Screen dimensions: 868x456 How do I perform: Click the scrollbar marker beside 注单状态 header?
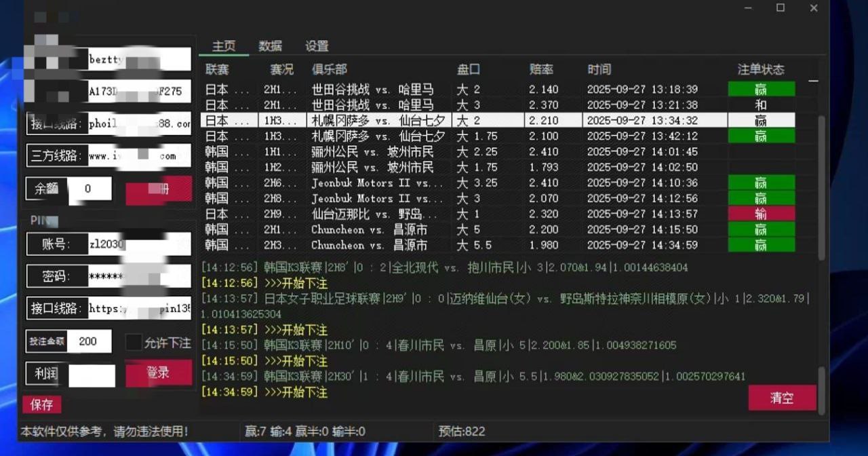[x=812, y=79]
